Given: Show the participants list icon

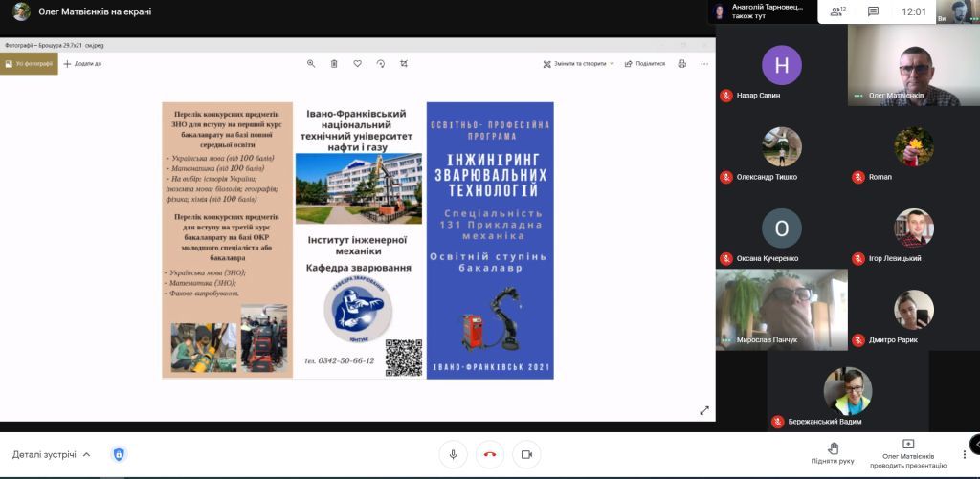Looking at the screenshot, I should (837, 11).
